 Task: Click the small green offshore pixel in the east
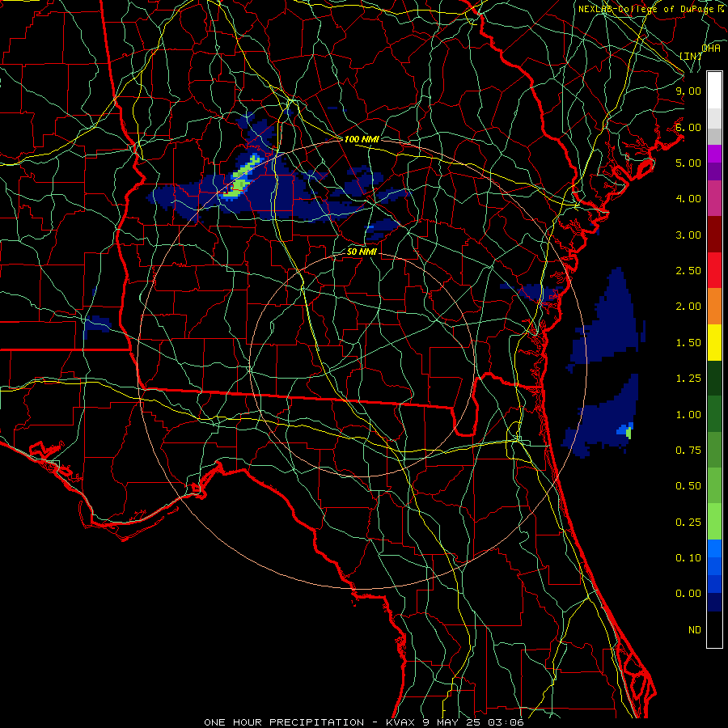629,432
